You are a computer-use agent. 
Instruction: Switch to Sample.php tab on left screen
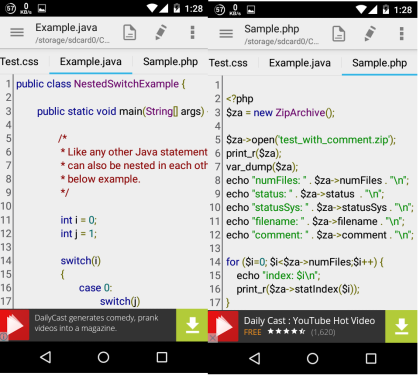170,62
